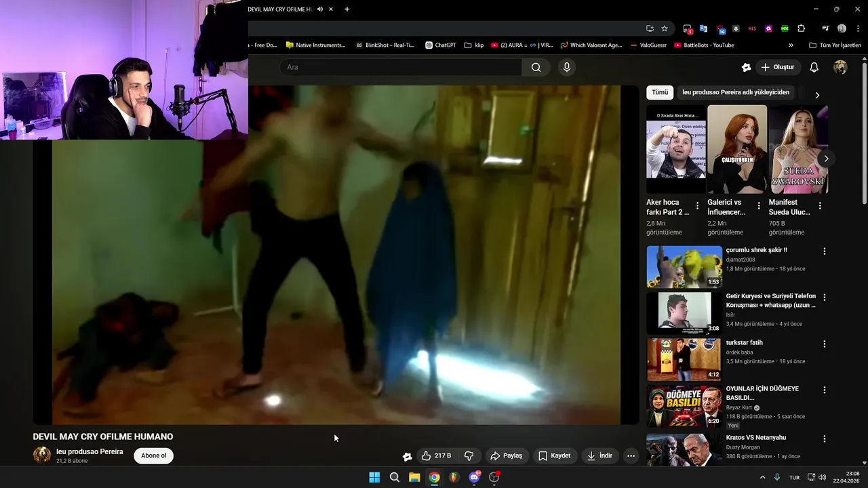Open a new browser tab with plus
The image size is (868, 488).
347,9
